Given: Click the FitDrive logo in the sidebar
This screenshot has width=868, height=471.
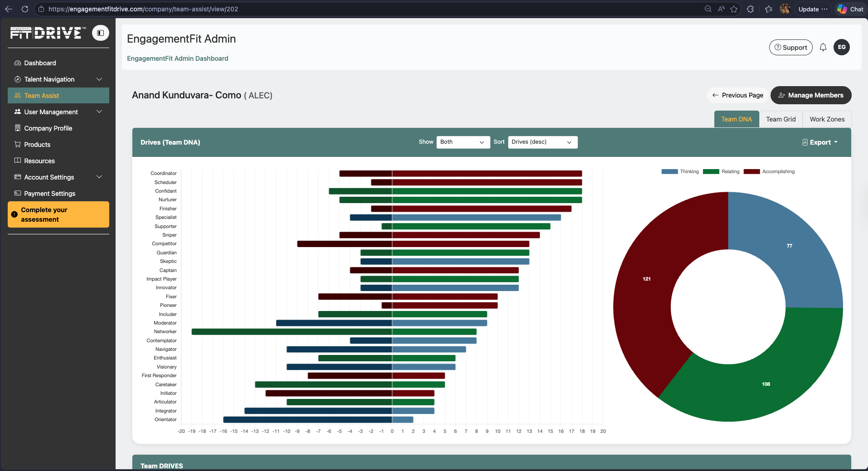Looking at the screenshot, I should click(x=48, y=33).
